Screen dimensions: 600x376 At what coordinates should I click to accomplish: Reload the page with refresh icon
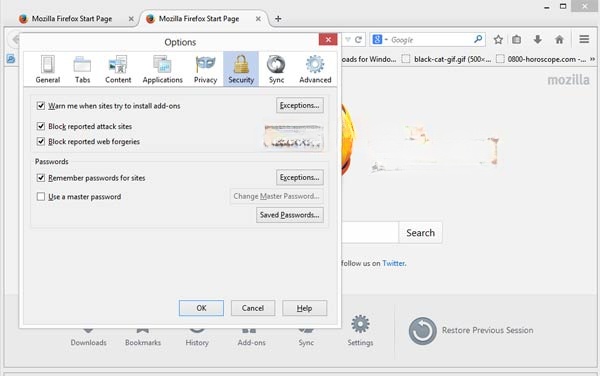358,39
